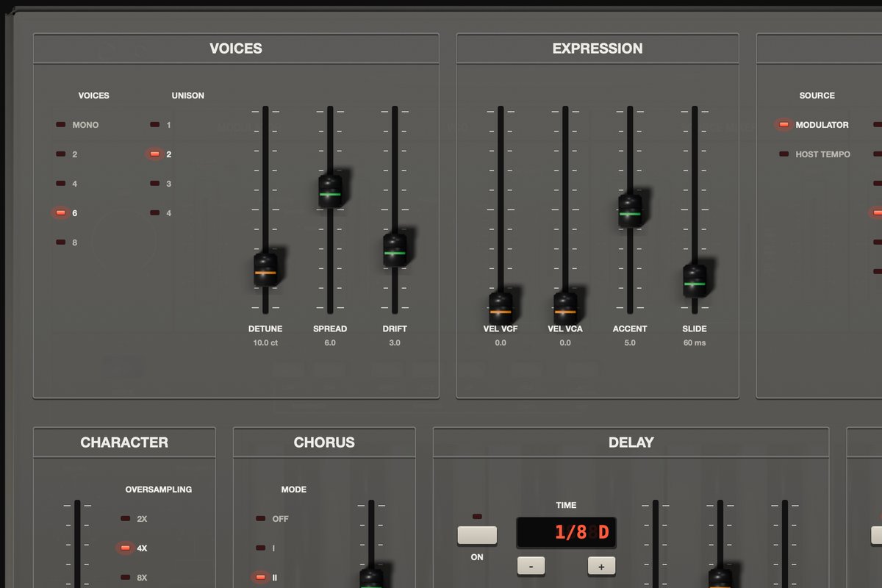Click the Spread value 6.0
The width and height of the screenshot is (882, 588).
[x=330, y=343]
